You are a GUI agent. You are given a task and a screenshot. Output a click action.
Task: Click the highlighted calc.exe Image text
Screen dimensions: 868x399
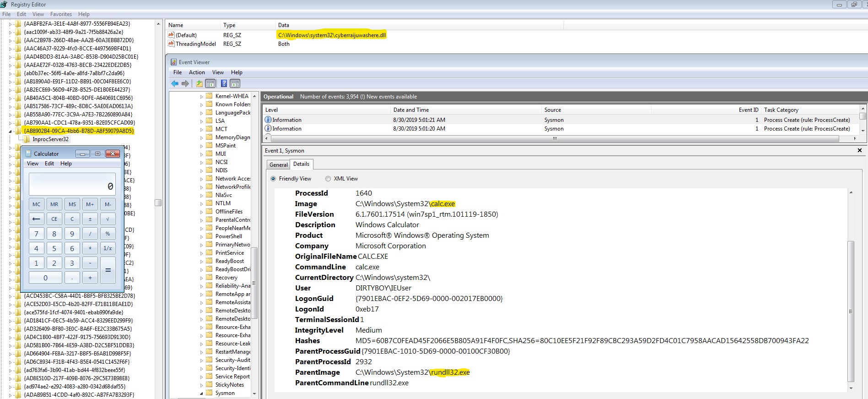click(443, 204)
